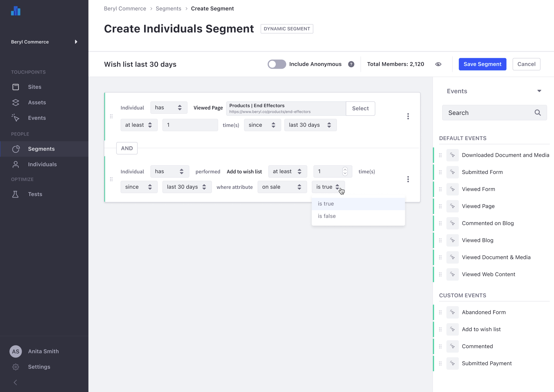Open Individuals in the sidebar
Screen dimensions: 554x392
tap(42, 164)
